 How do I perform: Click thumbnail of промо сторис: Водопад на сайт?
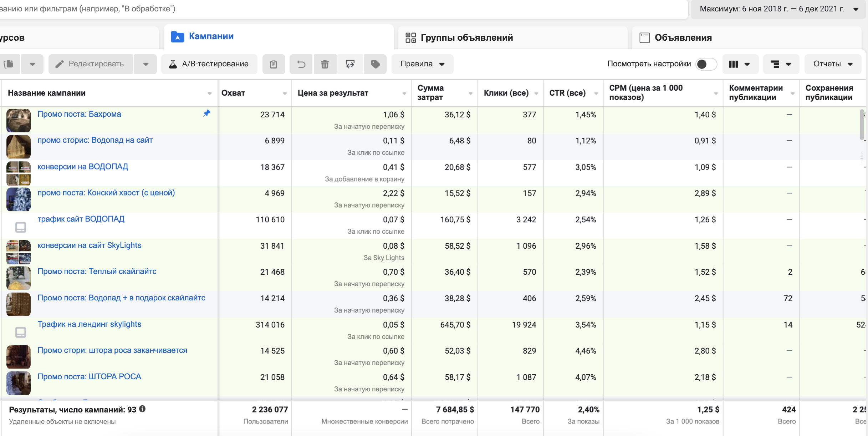(x=19, y=147)
